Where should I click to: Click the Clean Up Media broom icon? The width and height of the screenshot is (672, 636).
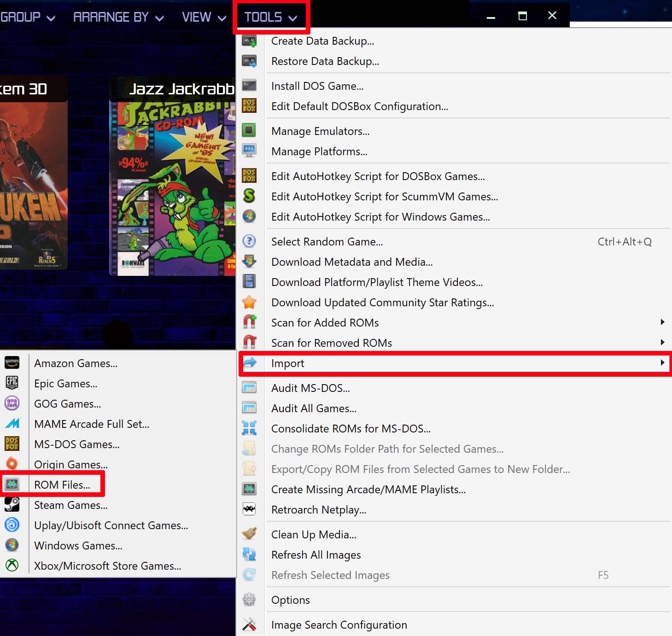(249, 534)
